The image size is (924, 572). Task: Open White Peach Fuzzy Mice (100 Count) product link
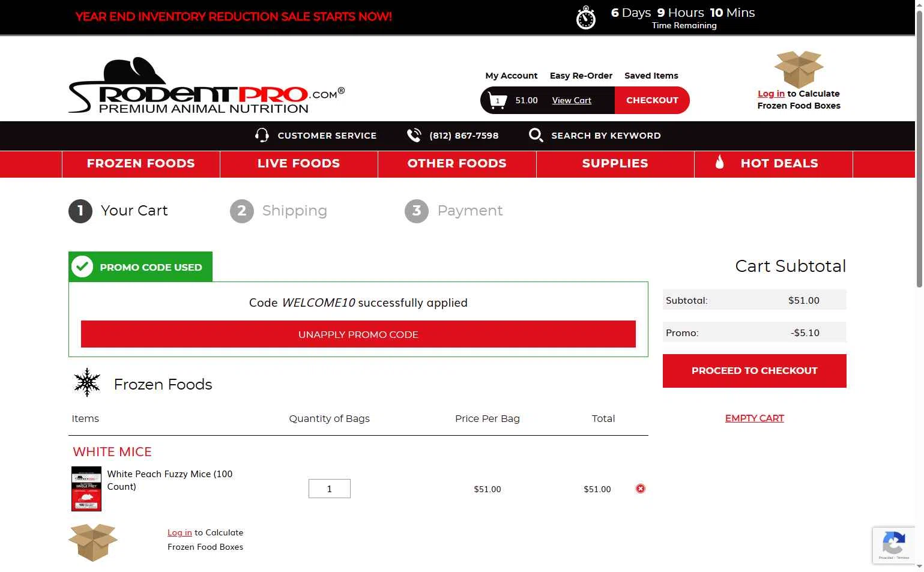click(x=170, y=480)
